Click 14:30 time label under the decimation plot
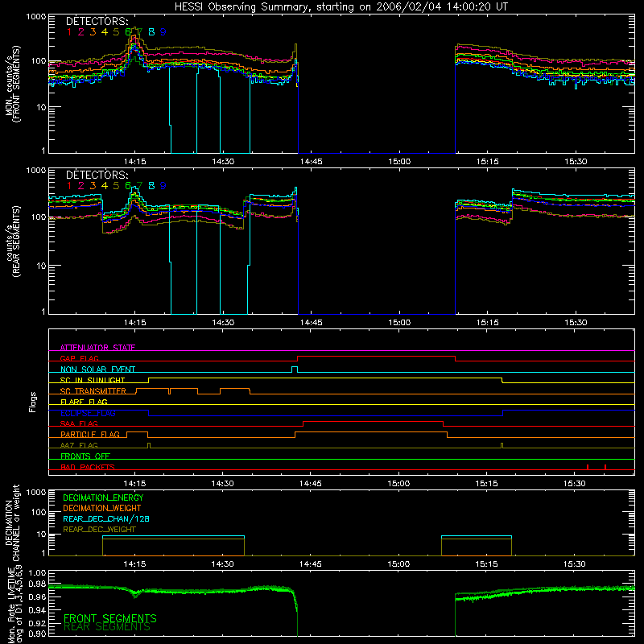 [223, 564]
